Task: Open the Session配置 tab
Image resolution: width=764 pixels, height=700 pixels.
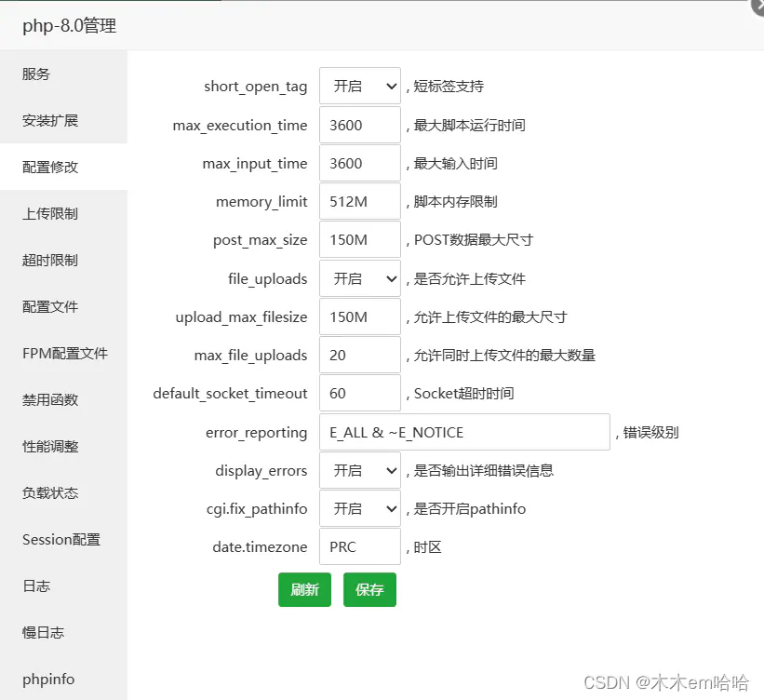Action: pyautogui.click(x=64, y=540)
